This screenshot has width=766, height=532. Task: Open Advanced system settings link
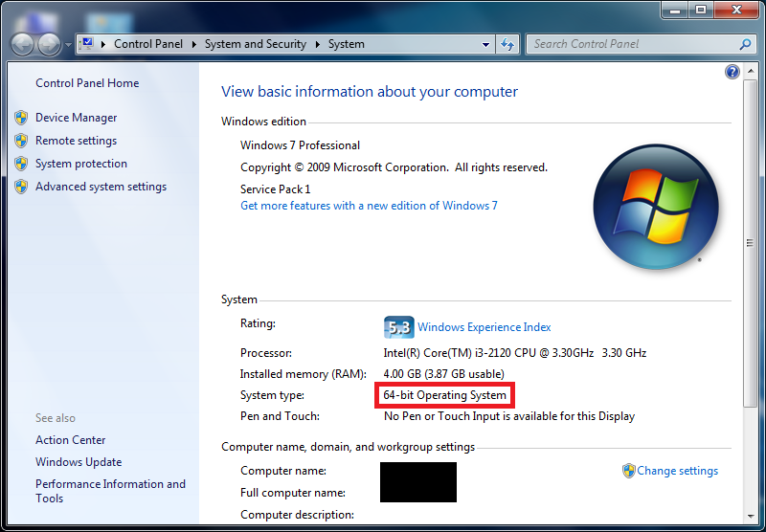click(x=101, y=187)
